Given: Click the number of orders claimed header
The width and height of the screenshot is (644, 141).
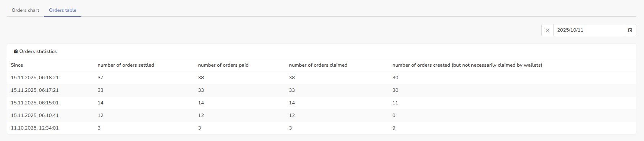Looking at the screenshot, I should click(318, 65).
